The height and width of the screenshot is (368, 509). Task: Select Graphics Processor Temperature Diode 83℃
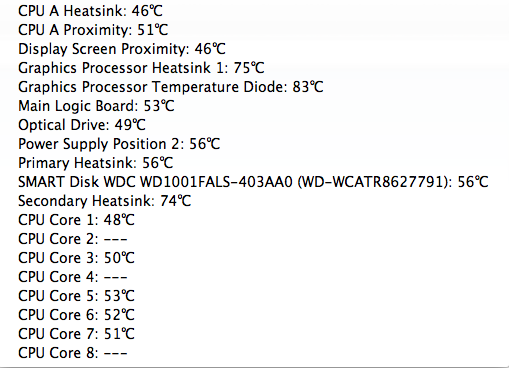pyautogui.click(x=171, y=87)
